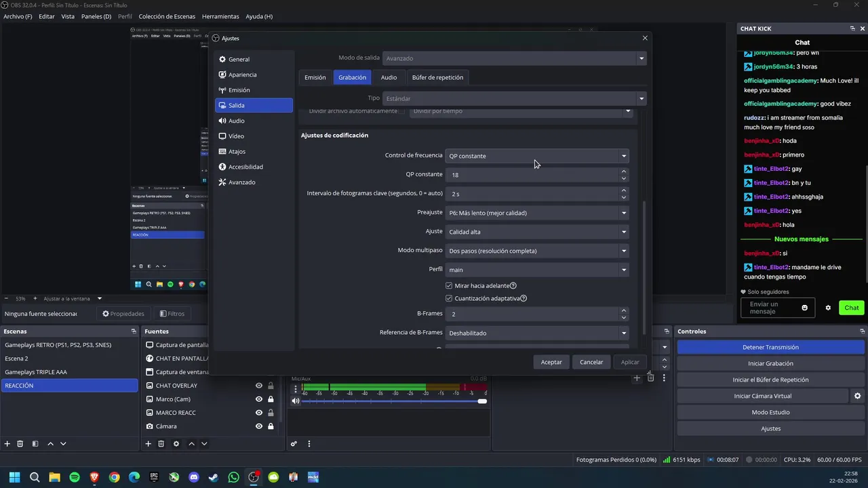Select Vídeo in Ajustes sidebar
The width and height of the screenshot is (868, 488).
pos(254,136)
